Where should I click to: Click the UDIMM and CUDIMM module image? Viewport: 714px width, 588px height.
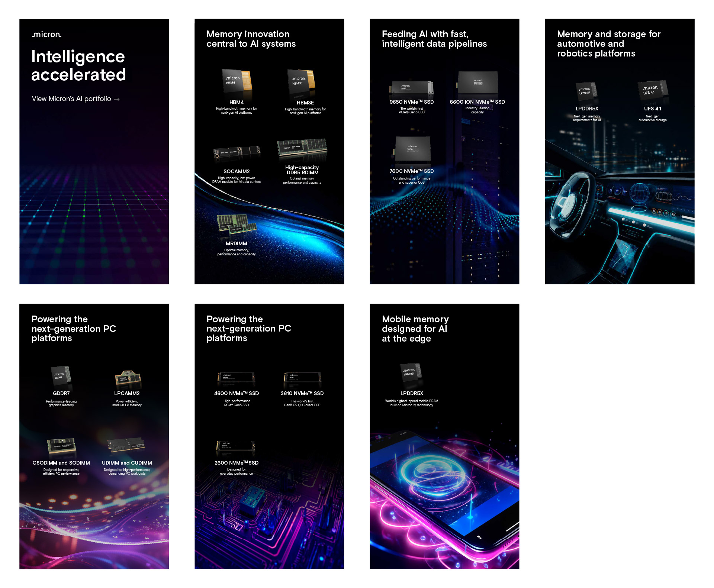point(126,445)
